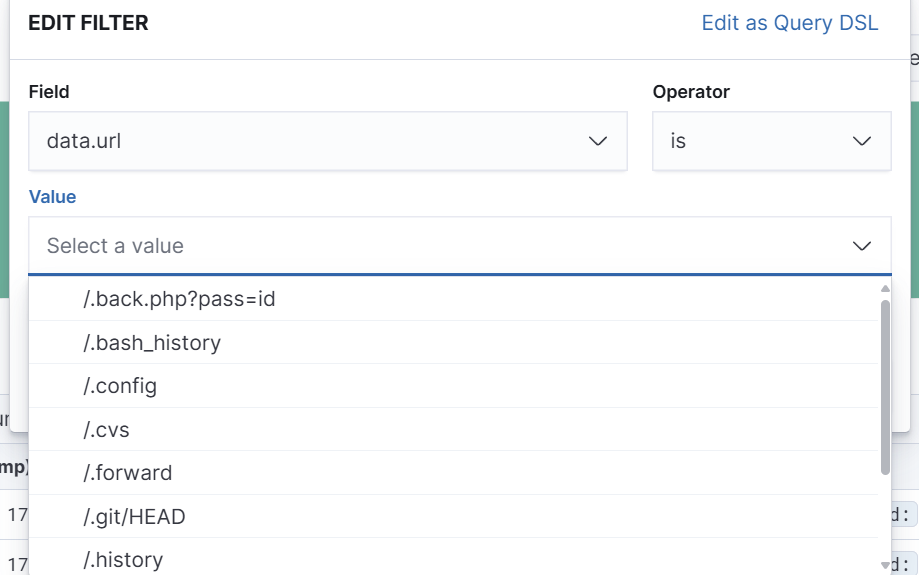The width and height of the screenshot is (919, 575).
Task: Click the EDIT FILTER heading
Action: (x=88, y=23)
